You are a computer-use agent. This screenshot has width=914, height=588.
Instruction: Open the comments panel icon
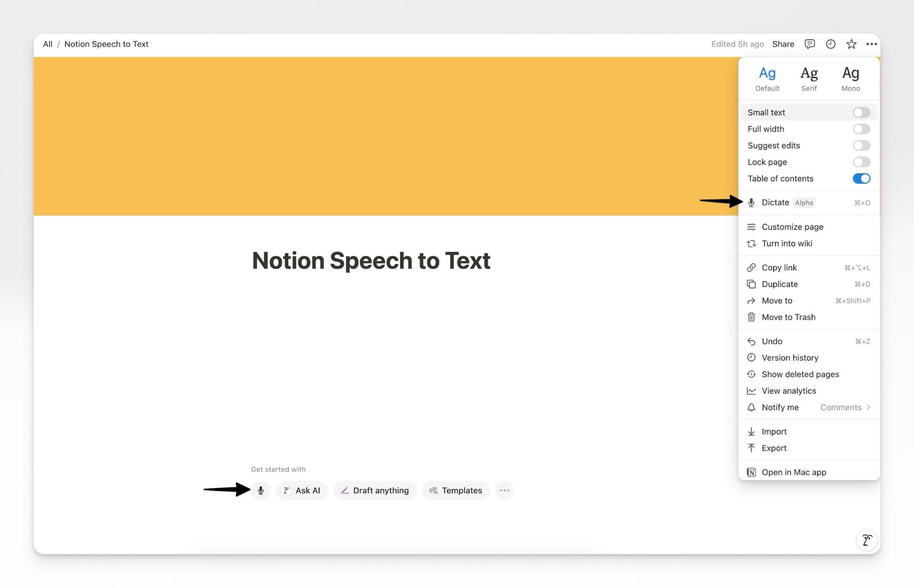[809, 44]
